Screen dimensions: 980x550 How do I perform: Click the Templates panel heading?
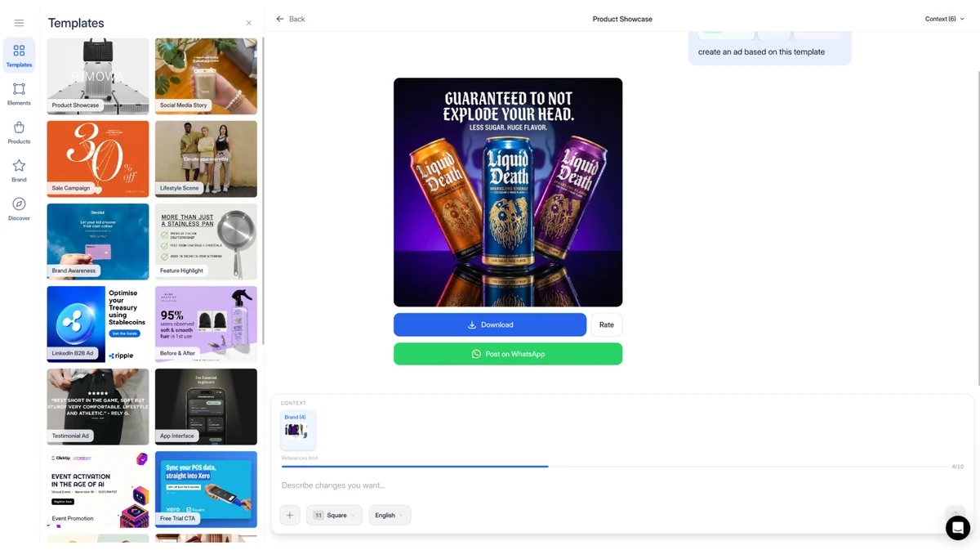[x=76, y=23]
